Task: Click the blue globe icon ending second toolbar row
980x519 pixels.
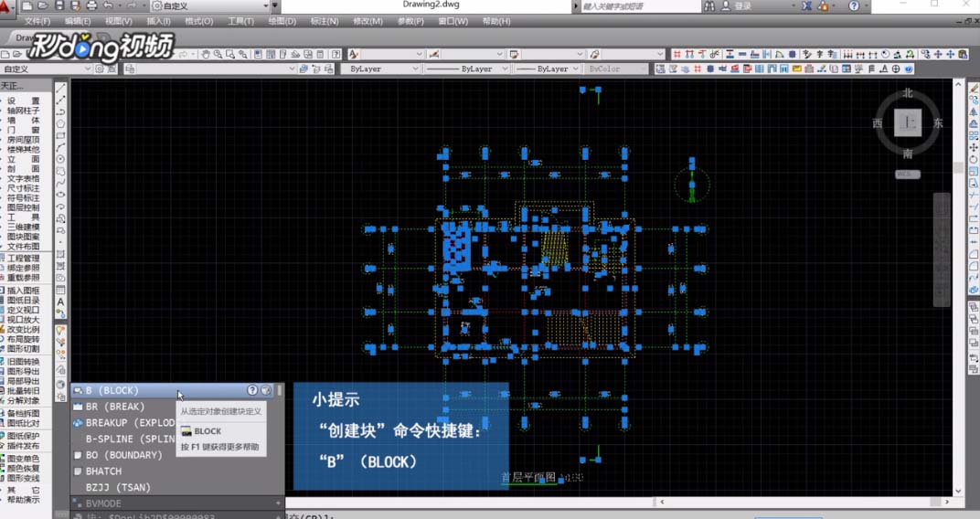Action: (x=908, y=69)
